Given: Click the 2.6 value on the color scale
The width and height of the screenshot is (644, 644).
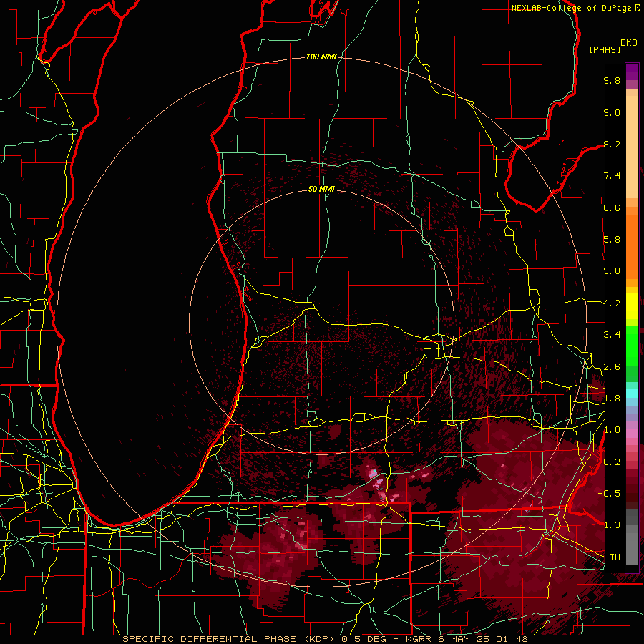Looking at the screenshot, I should point(612,367).
